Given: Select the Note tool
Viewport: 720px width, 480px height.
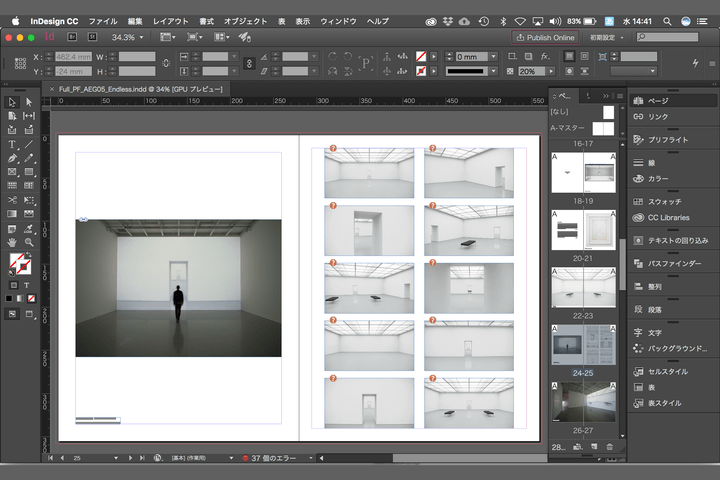Looking at the screenshot, I should (12, 228).
